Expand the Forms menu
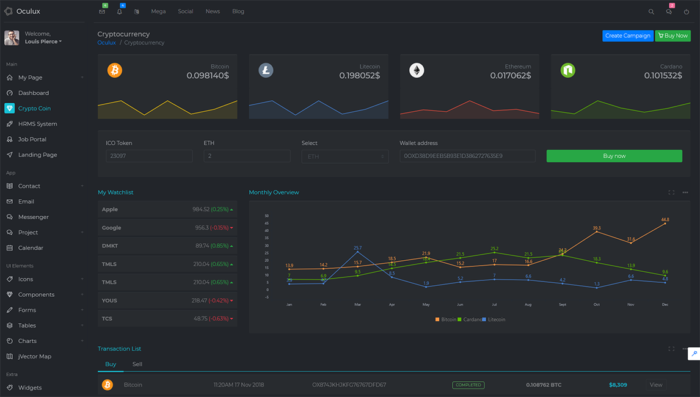 45,310
